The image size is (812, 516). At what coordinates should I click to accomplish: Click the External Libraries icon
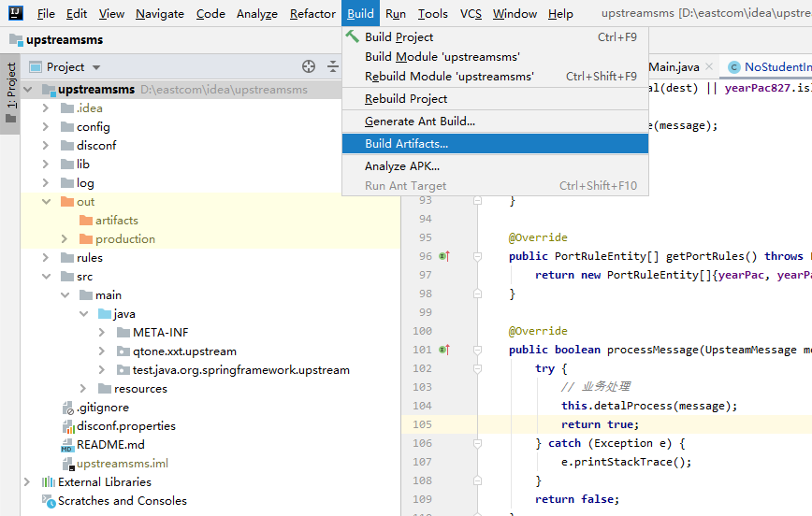point(49,481)
